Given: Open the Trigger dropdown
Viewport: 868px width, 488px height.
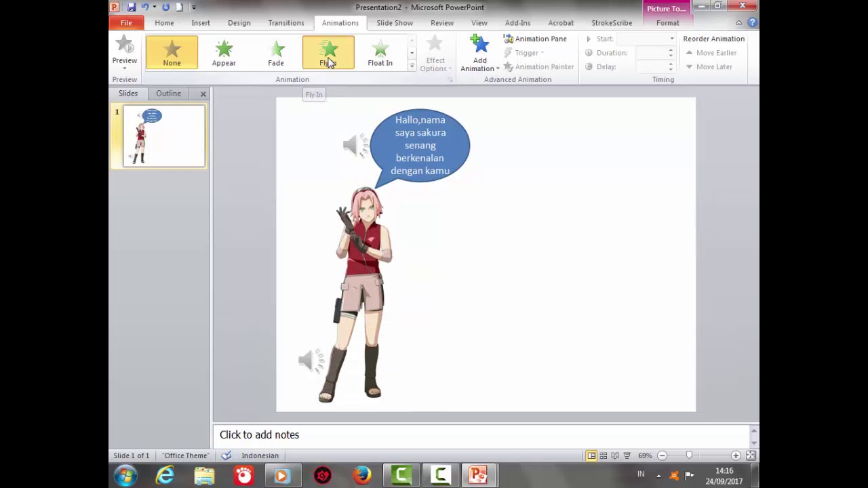Looking at the screenshot, I should 524,53.
